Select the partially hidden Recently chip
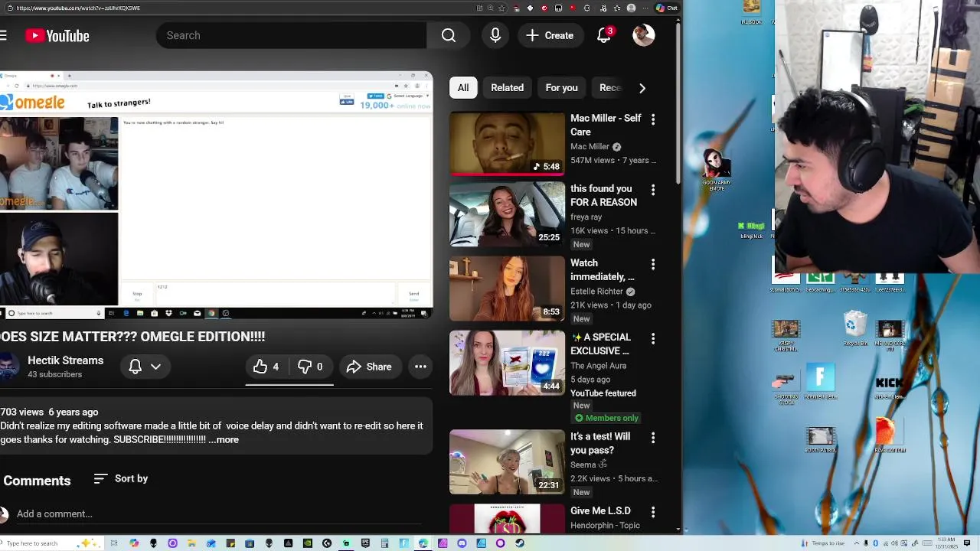The width and height of the screenshot is (980, 551). pyautogui.click(x=610, y=87)
